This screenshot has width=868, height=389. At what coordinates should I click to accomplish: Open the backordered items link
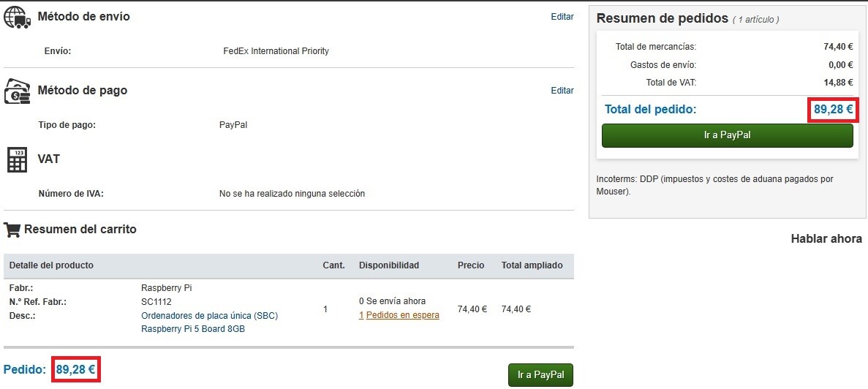pos(399,315)
